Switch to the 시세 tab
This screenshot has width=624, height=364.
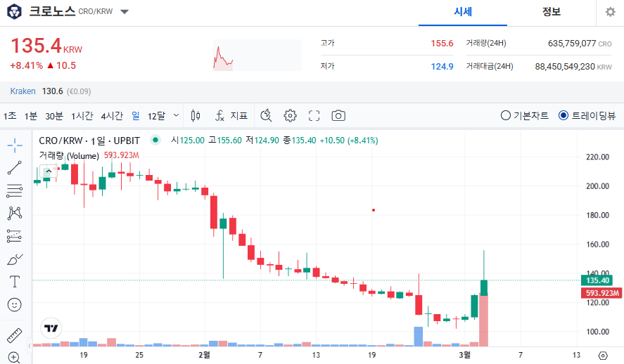point(463,12)
